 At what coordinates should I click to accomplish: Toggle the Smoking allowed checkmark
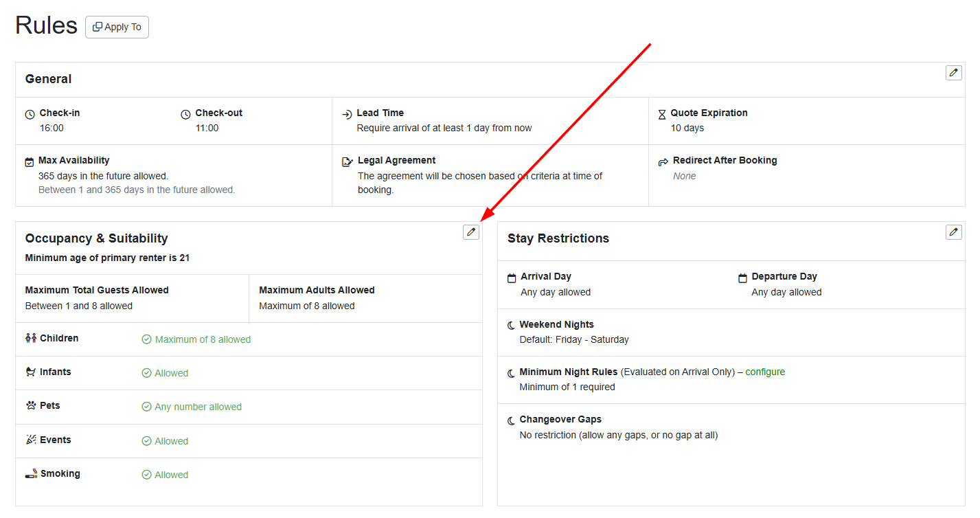tap(146, 474)
